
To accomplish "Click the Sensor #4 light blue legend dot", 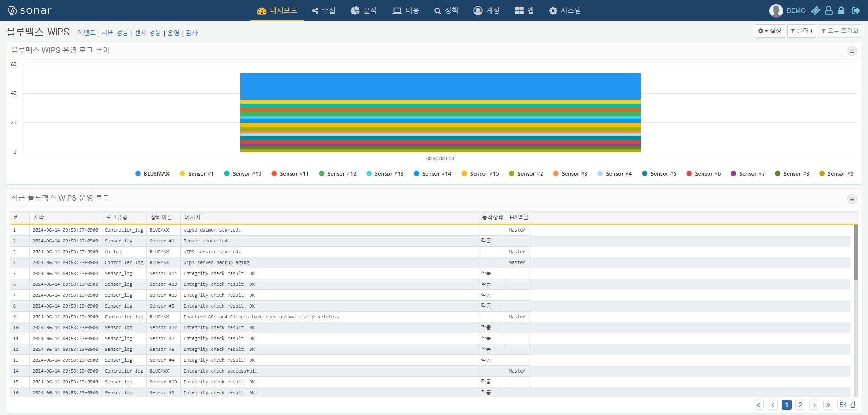I will (600, 173).
